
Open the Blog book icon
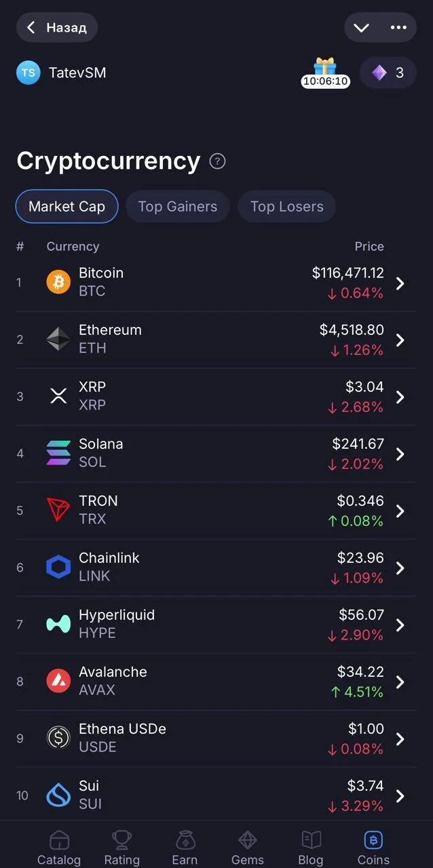coord(311,841)
